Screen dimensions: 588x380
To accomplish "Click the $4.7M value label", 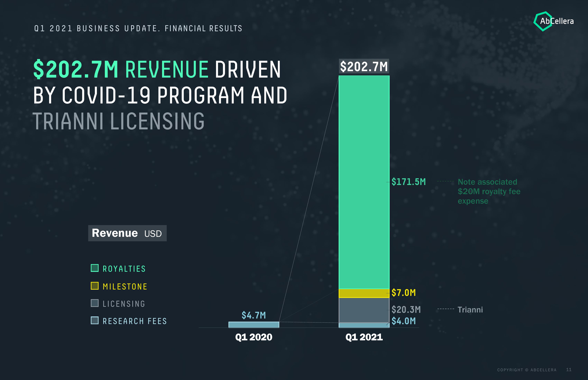I will coord(254,315).
